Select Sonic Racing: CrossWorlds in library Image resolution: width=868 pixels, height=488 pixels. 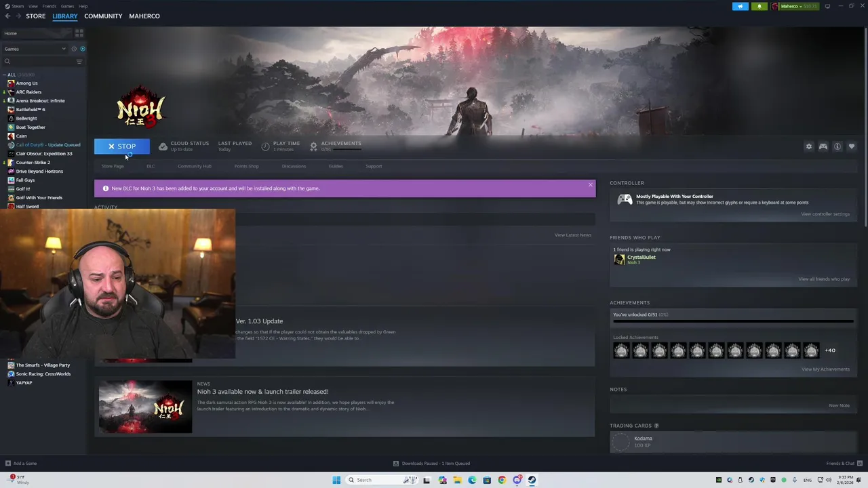pos(43,374)
